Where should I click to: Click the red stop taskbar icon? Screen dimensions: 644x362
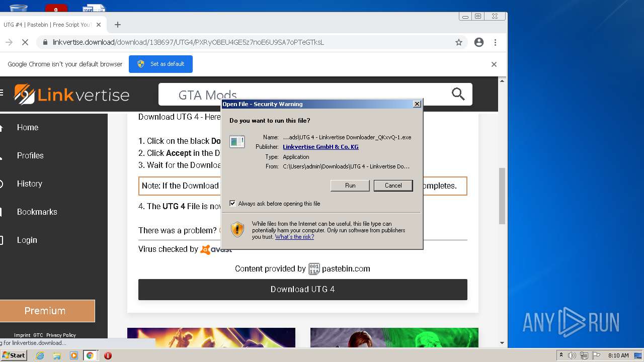point(108,355)
